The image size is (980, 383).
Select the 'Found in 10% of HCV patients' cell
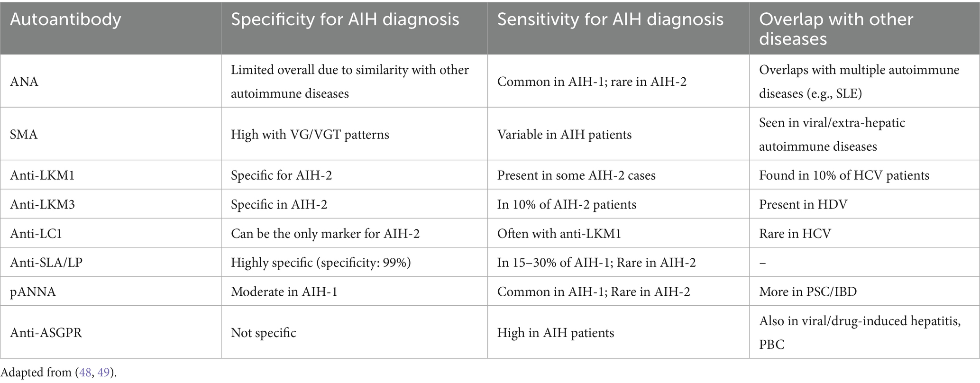(x=844, y=175)
